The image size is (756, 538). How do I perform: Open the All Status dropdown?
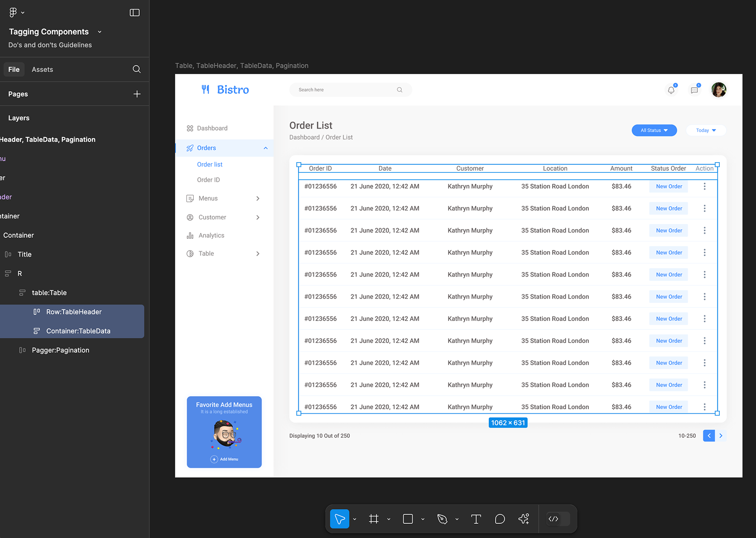pyautogui.click(x=654, y=130)
